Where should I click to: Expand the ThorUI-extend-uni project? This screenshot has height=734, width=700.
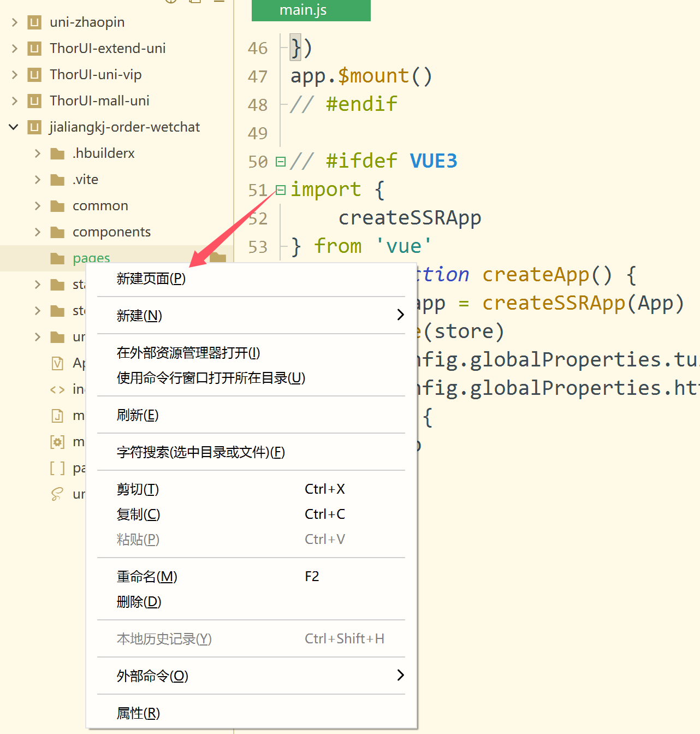click(15, 49)
